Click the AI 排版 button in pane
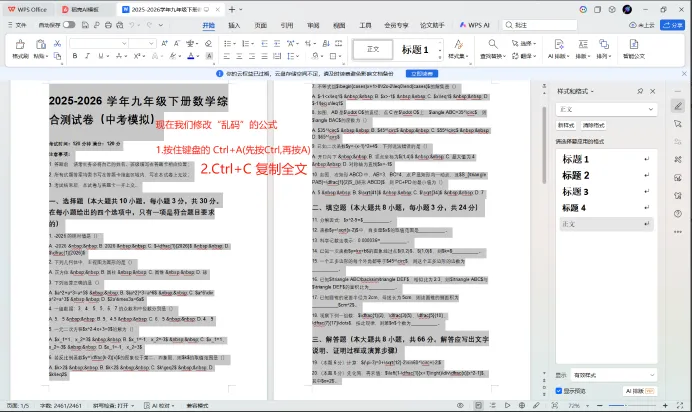The height and width of the screenshot is (412, 692). point(639,391)
